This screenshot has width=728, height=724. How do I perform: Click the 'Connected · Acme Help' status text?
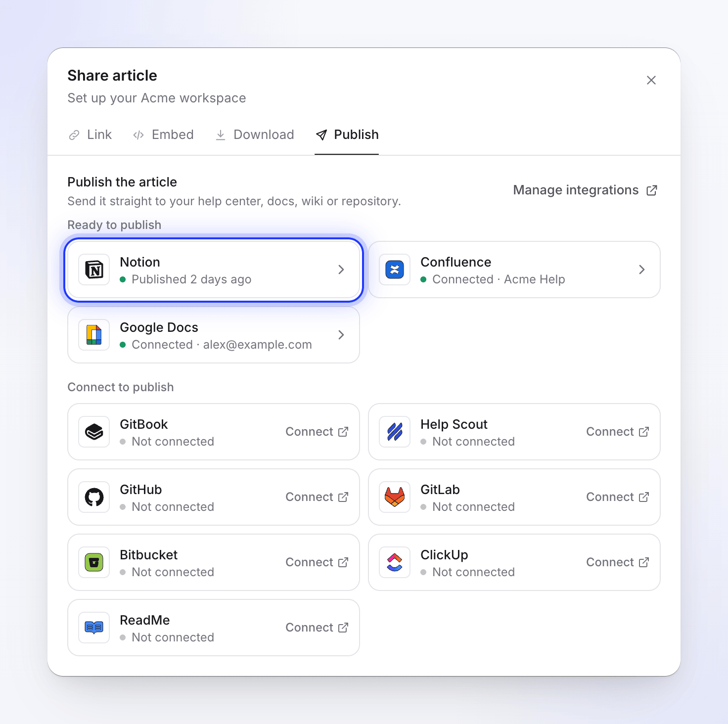pyautogui.click(x=499, y=279)
